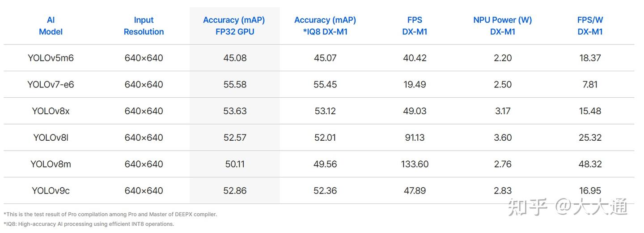The width and height of the screenshot is (644, 233).
Task: Click the YOLOv5m6 model name cell
Action: tap(51, 58)
